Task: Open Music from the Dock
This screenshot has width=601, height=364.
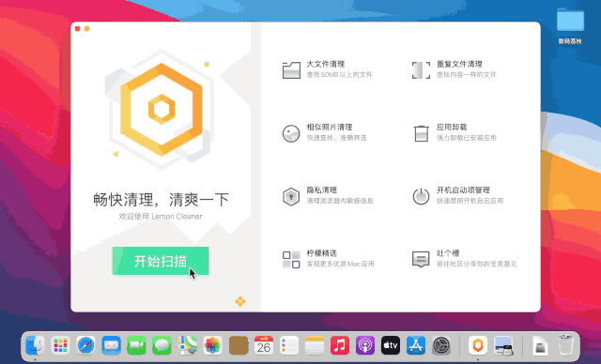Action: coord(340,345)
